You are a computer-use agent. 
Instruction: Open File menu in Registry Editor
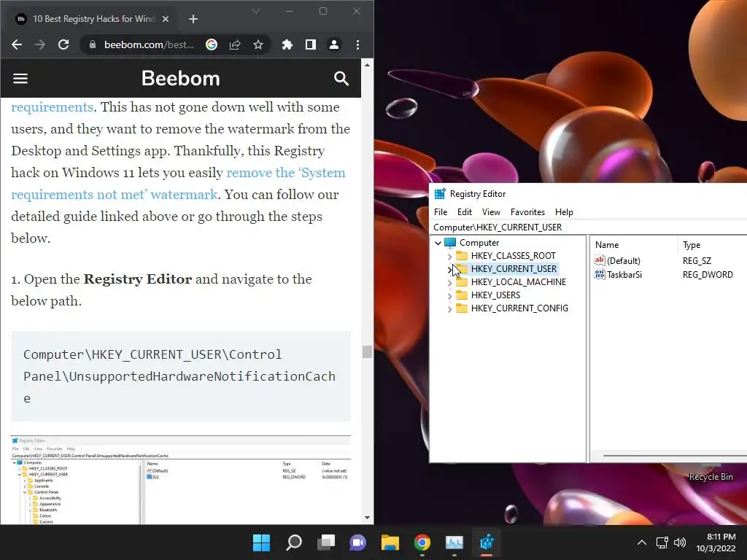(x=441, y=212)
